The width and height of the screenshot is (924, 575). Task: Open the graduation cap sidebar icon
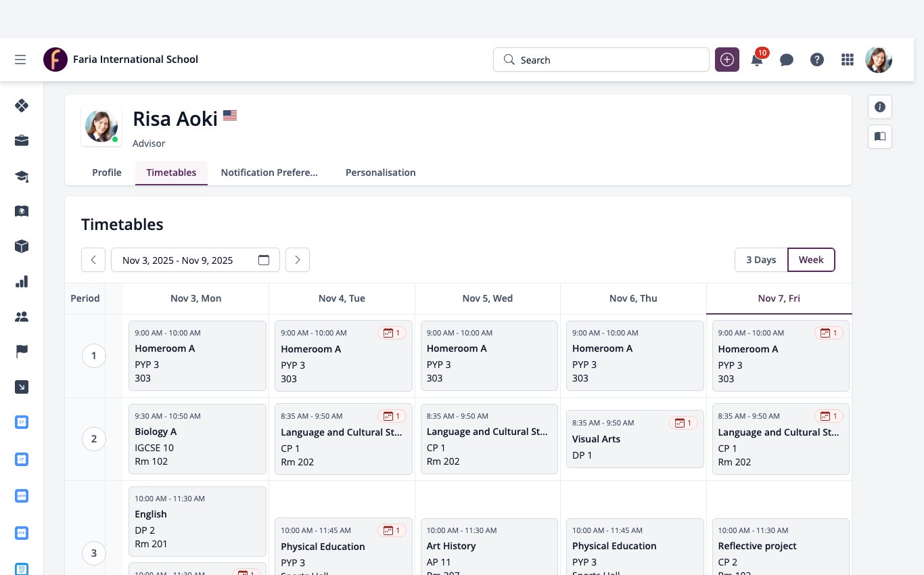[22, 176]
